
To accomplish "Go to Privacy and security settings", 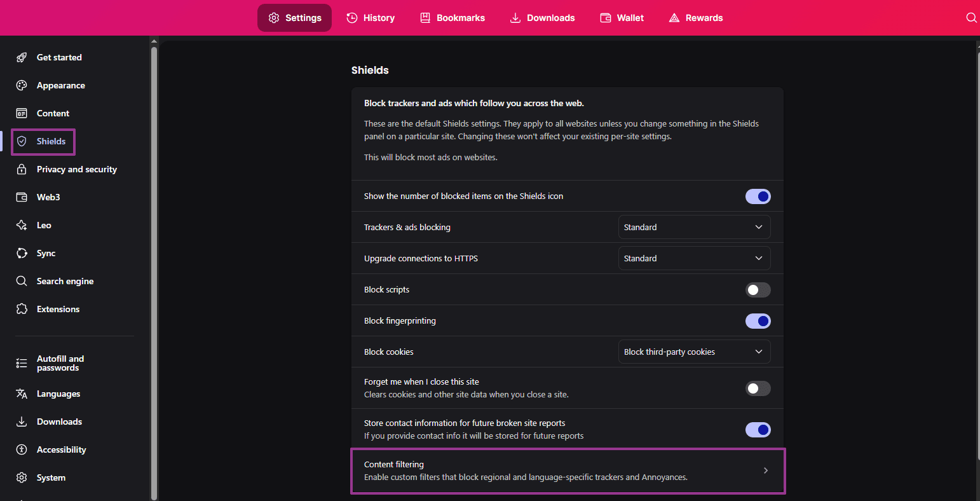I will coord(76,169).
